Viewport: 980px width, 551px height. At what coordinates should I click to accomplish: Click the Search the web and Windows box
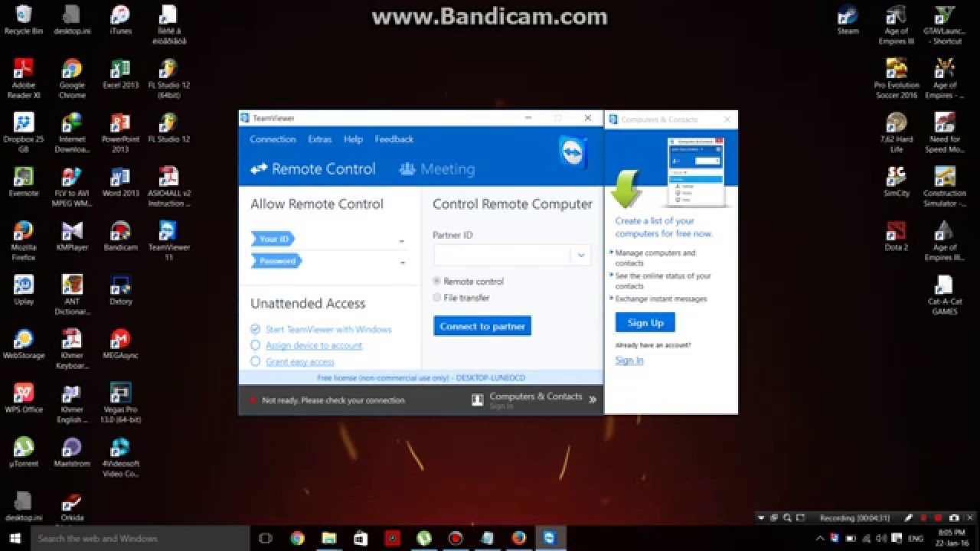140,538
